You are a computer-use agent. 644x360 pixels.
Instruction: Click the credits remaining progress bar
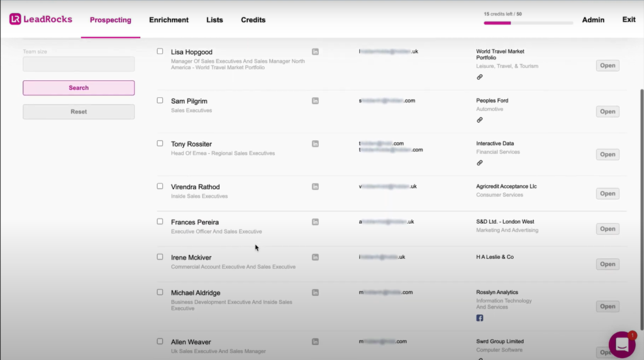pos(528,23)
